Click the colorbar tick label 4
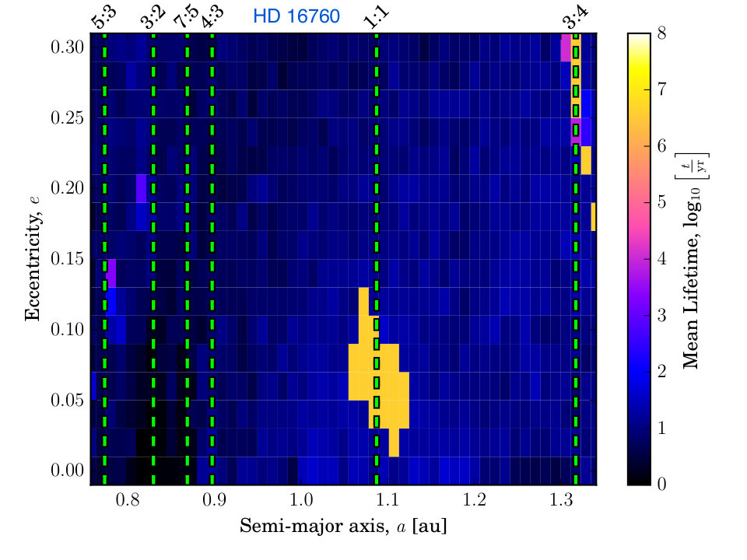The image size is (747, 560). [x=661, y=258]
